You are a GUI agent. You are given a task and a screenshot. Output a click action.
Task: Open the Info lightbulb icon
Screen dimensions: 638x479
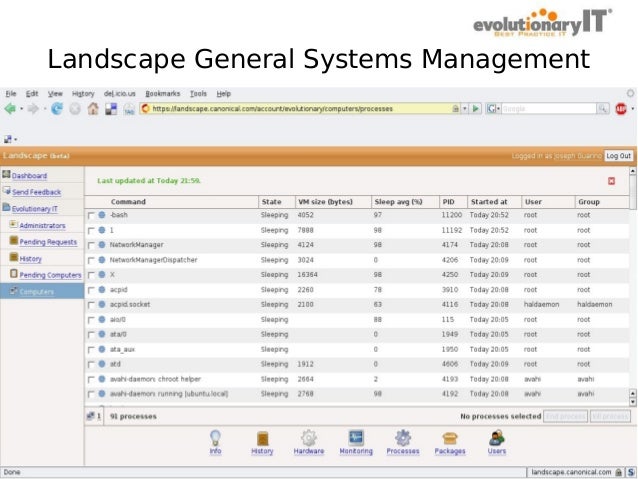[x=215, y=438]
